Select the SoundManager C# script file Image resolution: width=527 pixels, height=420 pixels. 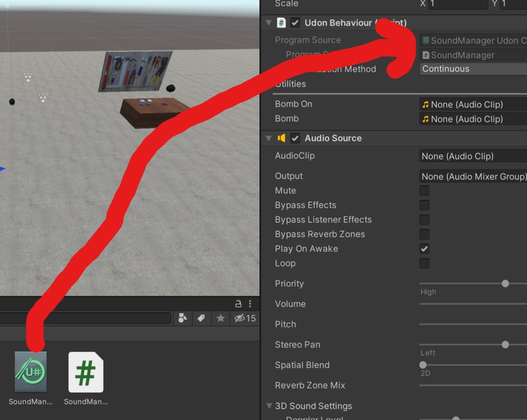[86, 372]
